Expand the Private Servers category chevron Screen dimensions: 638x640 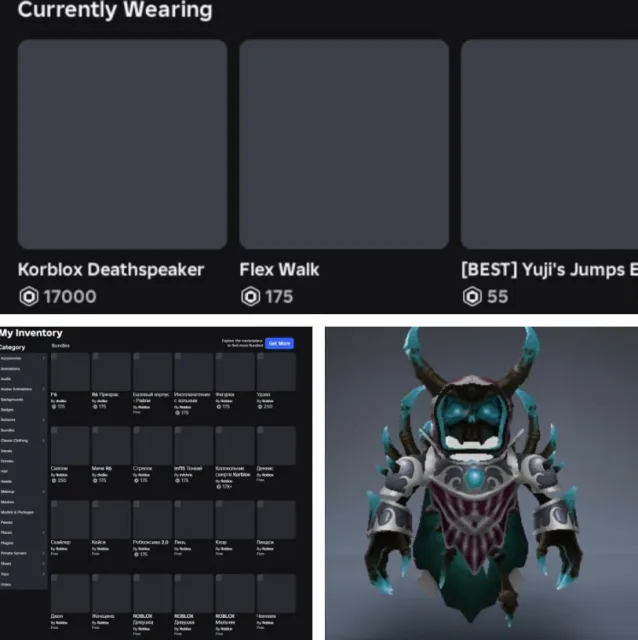pos(44,553)
